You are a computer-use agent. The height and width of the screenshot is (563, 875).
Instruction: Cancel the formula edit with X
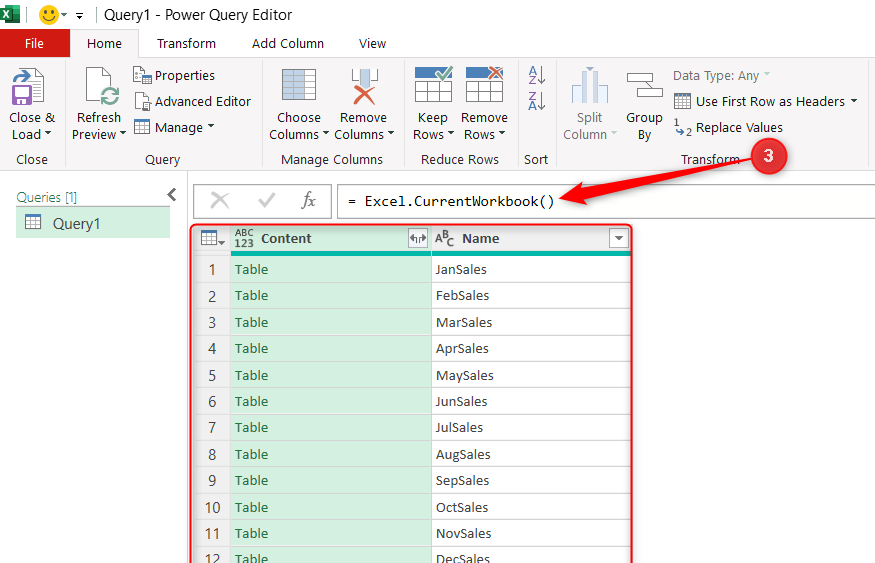coord(220,200)
